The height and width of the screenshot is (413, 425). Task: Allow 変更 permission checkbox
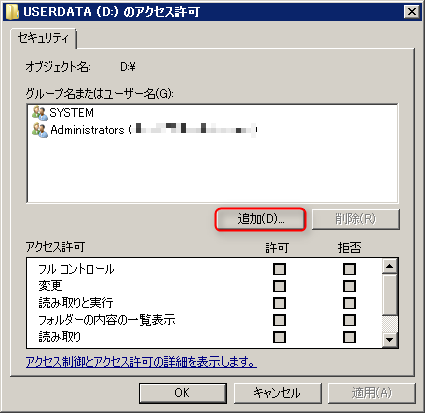pos(279,286)
